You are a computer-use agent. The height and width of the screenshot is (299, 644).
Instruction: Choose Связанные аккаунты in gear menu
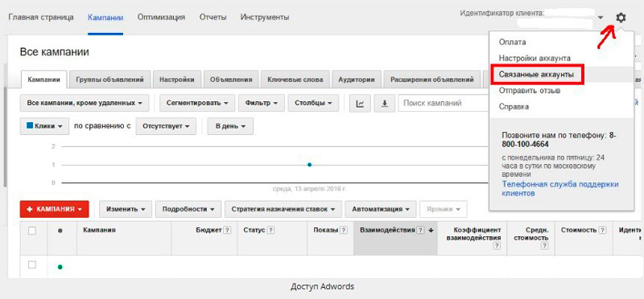[x=536, y=75]
